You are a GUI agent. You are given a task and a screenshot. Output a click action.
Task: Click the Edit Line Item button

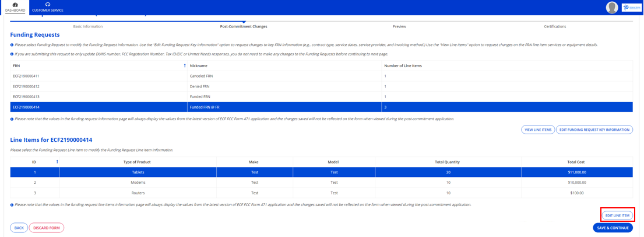[x=617, y=215]
